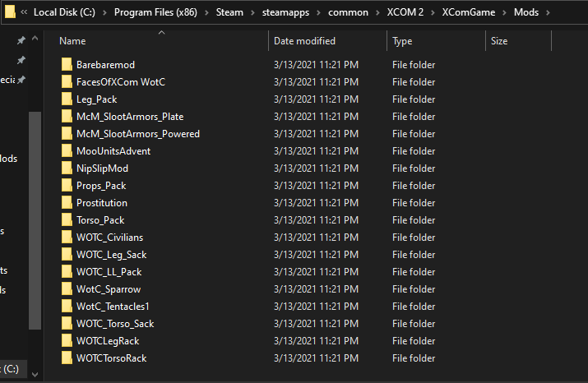Expand the chevron after Mods in path
Screen dimensions: 588x383
click(x=548, y=12)
